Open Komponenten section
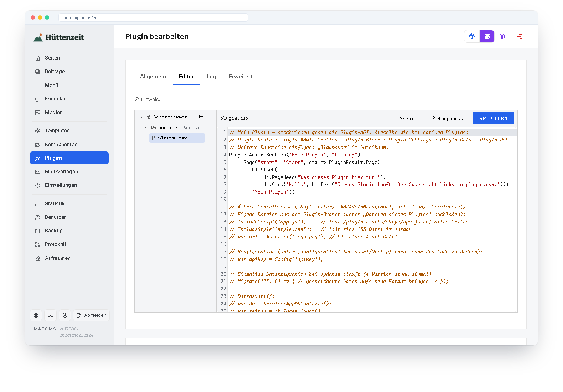 (69, 144)
